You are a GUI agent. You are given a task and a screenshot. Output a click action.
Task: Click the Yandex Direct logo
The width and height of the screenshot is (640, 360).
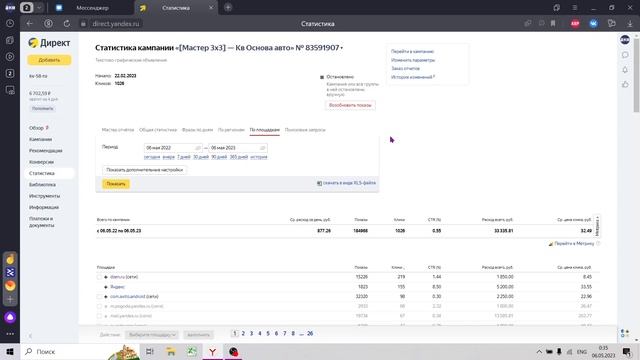coord(49,43)
